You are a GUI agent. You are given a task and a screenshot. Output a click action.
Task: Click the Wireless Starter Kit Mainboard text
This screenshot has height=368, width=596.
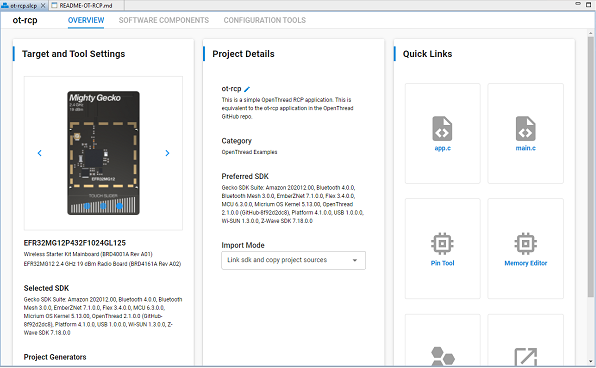tap(88, 254)
